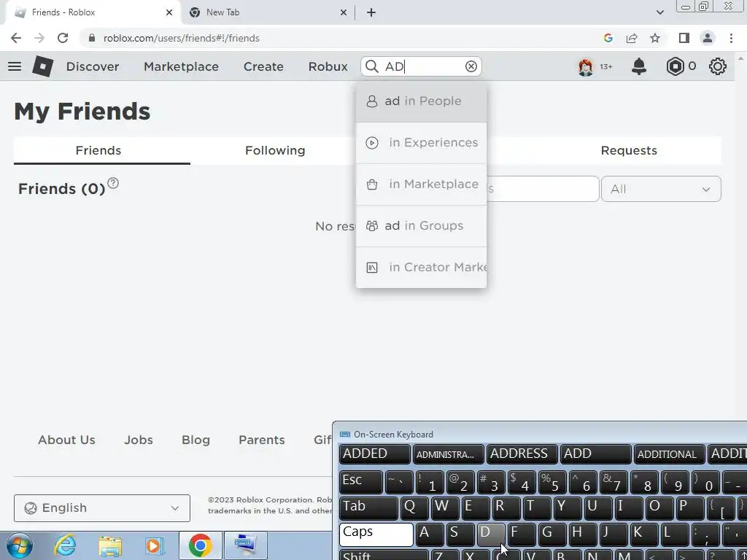Open Discover in the nav bar
Screen dimensions: 747x560
(x=93, y=66)
